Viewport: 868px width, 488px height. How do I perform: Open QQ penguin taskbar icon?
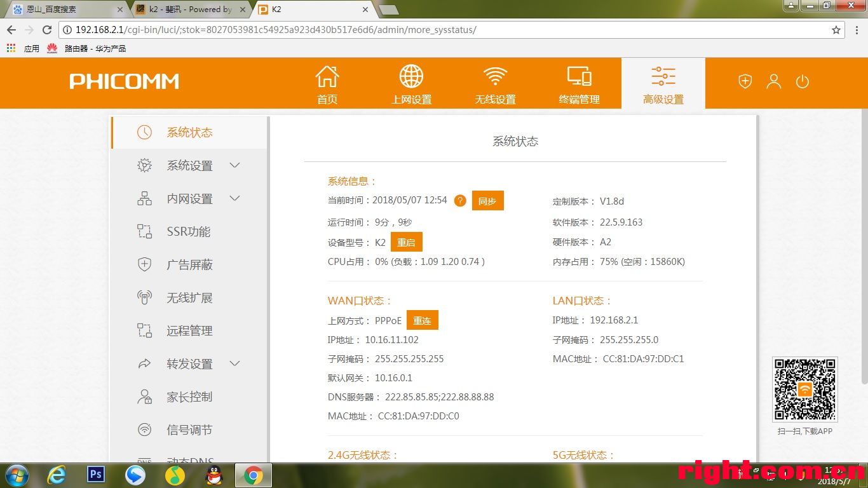pyautogui.click(x=214, y=475)
